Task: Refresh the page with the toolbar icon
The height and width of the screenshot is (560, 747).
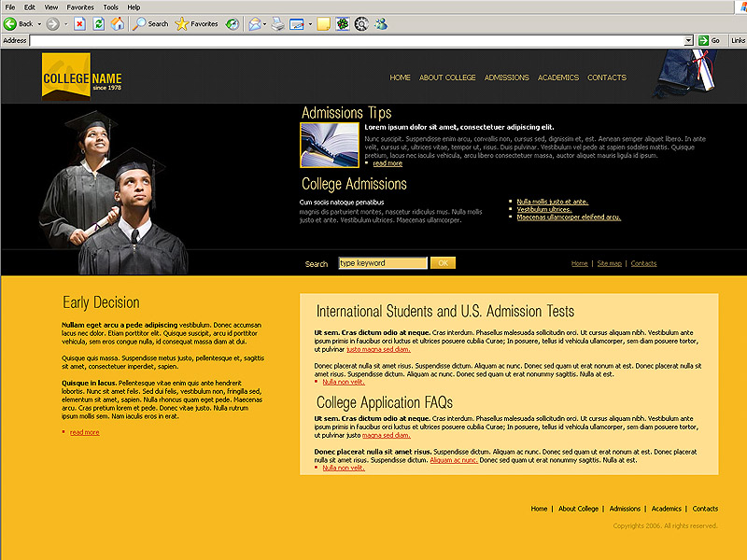Action: [98, 23]
